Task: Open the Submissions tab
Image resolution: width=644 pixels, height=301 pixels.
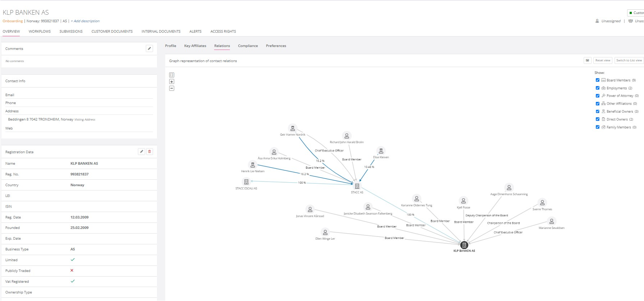Action: tap(71, 31)
